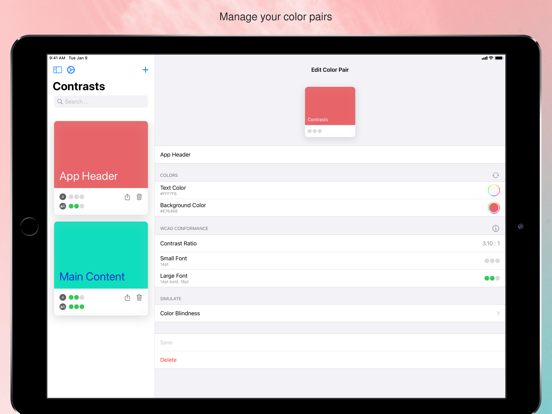Toggle the sidebar panel icon
Screen dimensions: 552x414
click(x=57, y=70)
